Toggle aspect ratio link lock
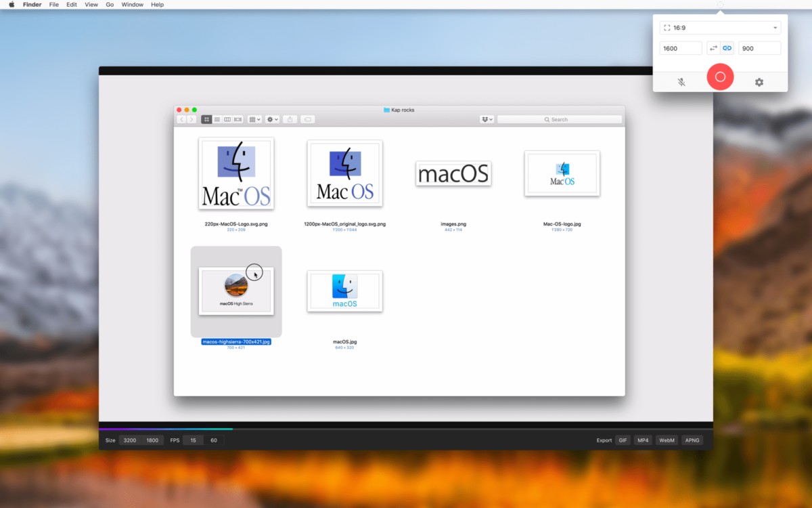 pos(727,48)
